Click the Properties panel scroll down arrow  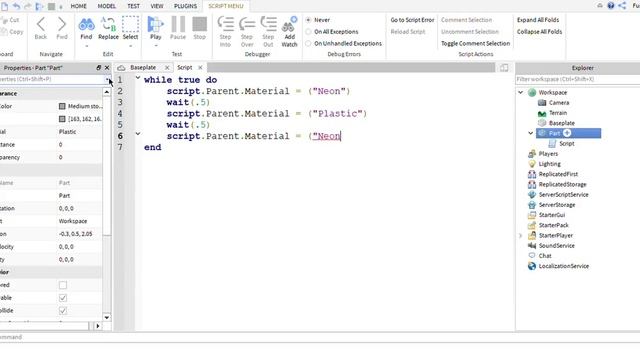coord(107,317)
